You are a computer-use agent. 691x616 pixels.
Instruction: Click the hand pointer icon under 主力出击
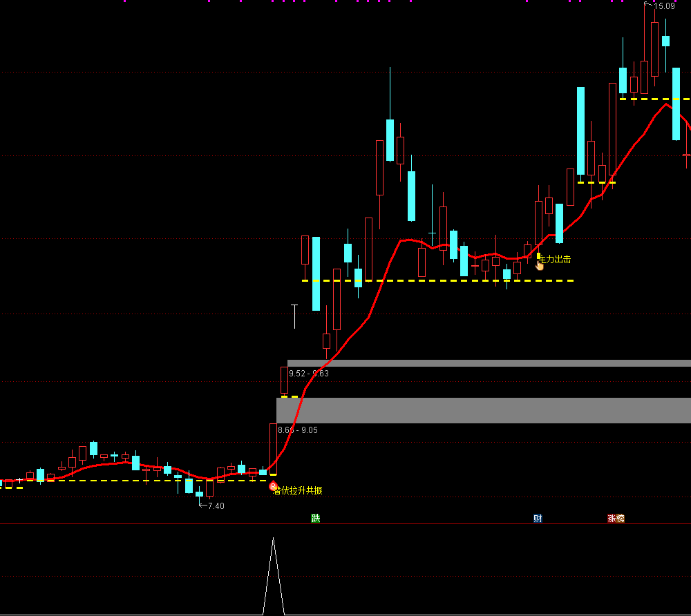point(540,265)
